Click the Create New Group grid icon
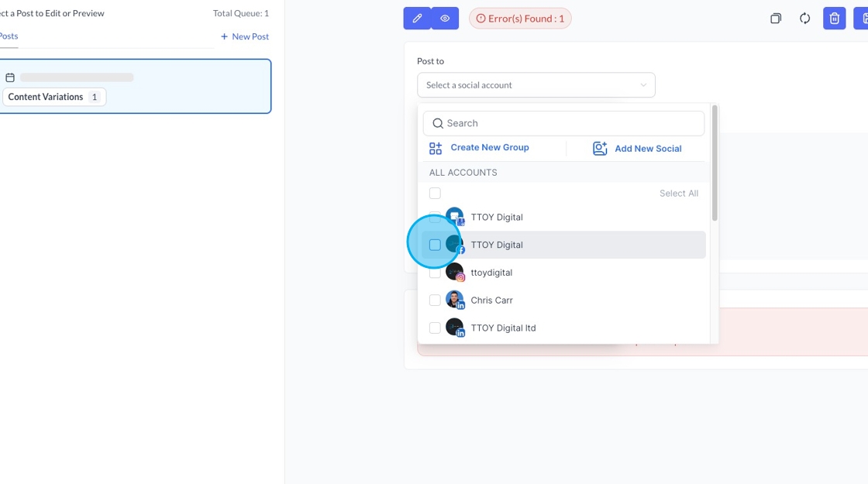The height and width of the screenshot is (484, 868). [436, 148]
